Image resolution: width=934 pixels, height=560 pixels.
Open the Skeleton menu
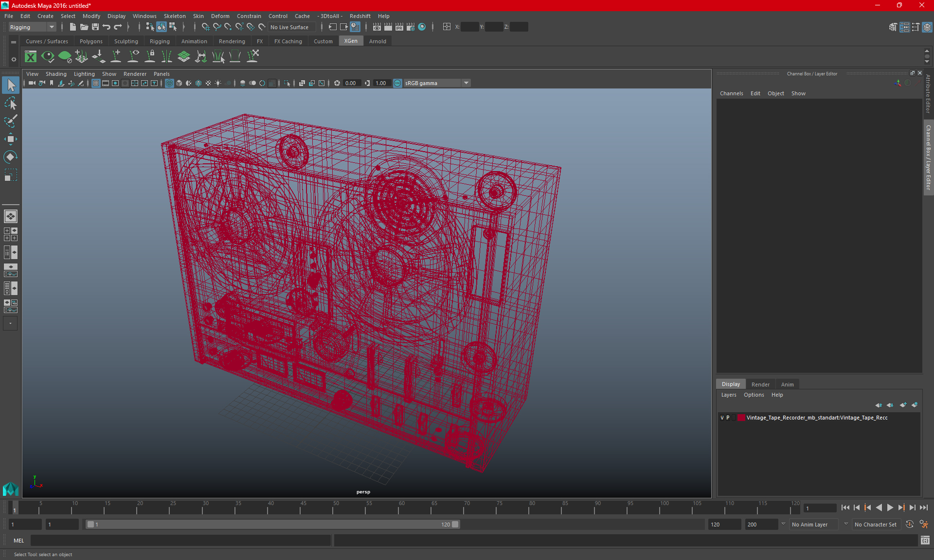pos(175,16)
